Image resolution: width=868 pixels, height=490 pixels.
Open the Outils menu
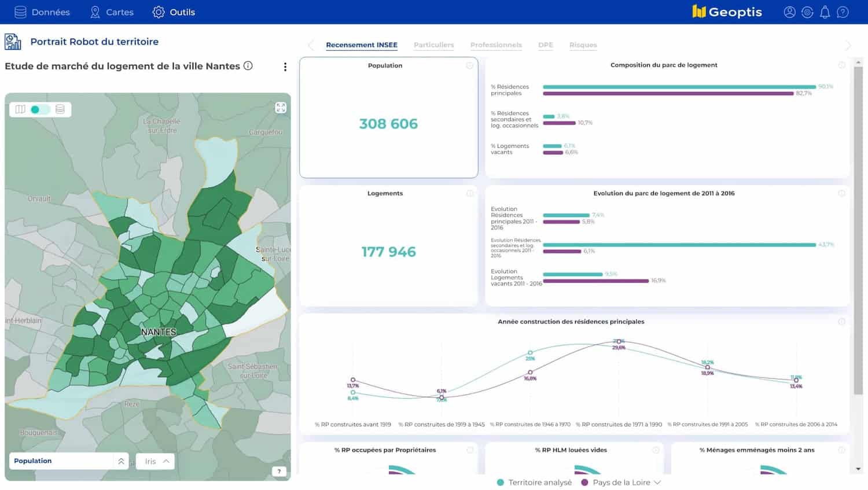(174, 12)
